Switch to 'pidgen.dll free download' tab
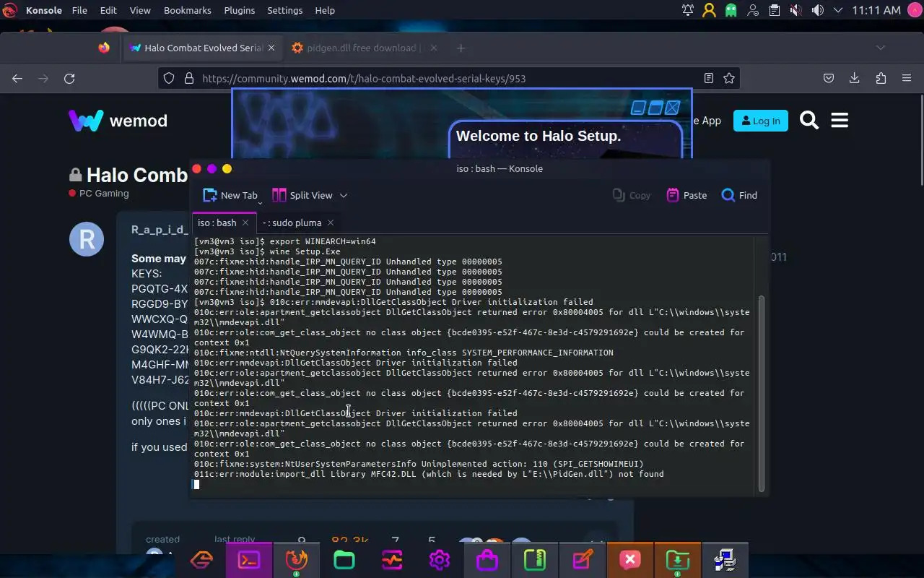Viewport: 924px width, 578px height. click(x=363, y=48)
